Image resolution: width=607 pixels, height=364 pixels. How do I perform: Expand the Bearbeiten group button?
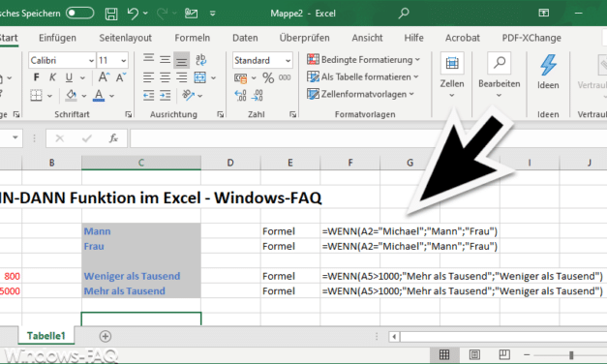point(499,76)
